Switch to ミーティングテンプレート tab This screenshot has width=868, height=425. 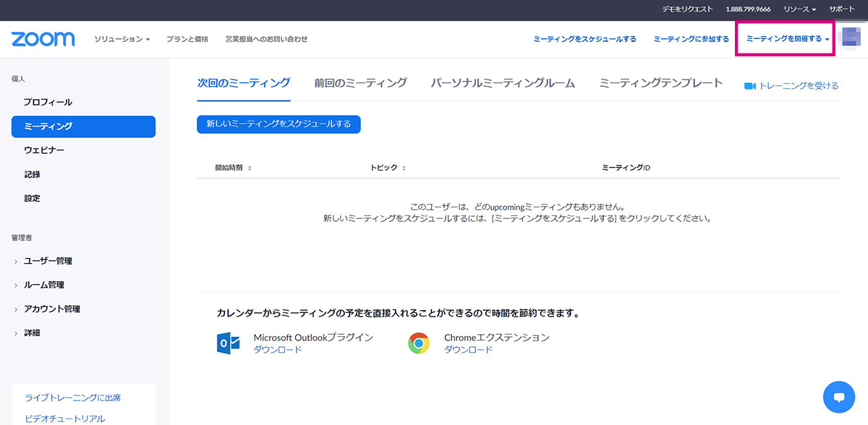pos(661,83)
